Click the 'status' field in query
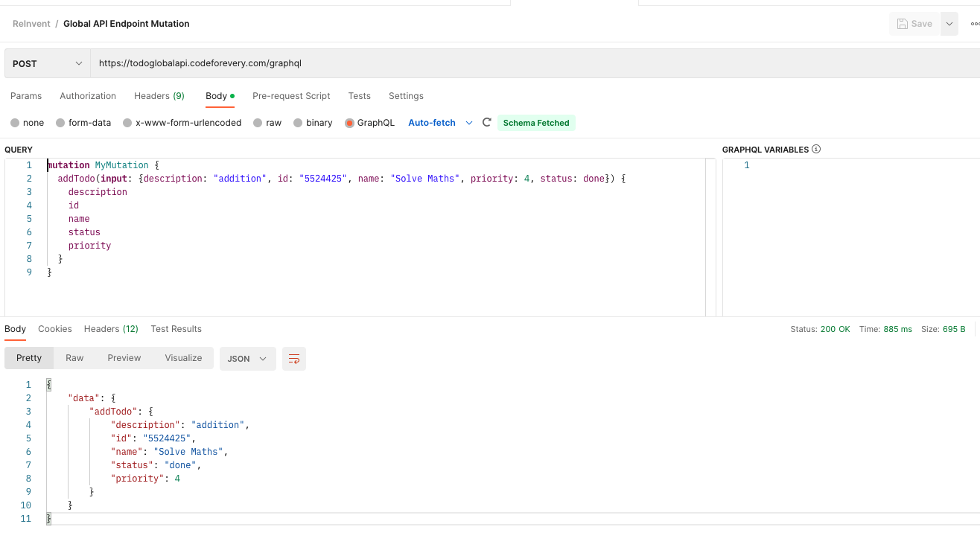Viewport: 980px width, 556px height. point(84,232)
